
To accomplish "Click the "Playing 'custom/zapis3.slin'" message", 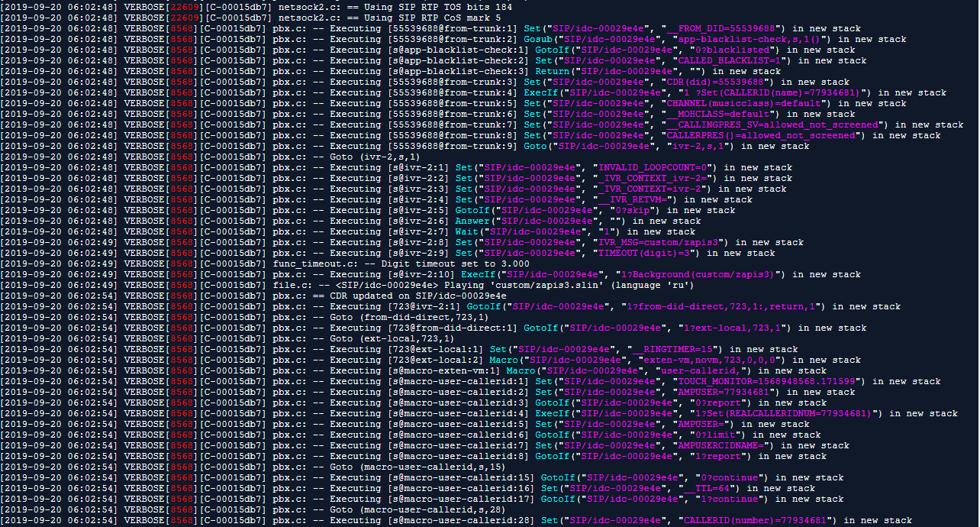I will (x=522, y=285).
